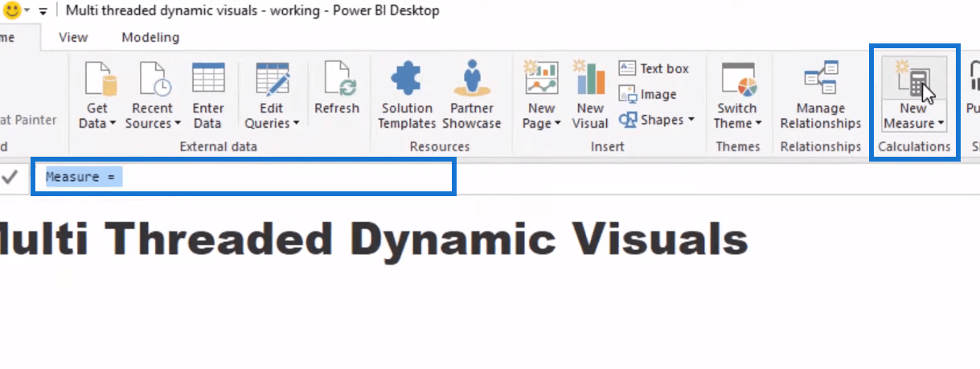Open Recent Sources list
This screenshot has width=980, height=369.
point(152,95)
